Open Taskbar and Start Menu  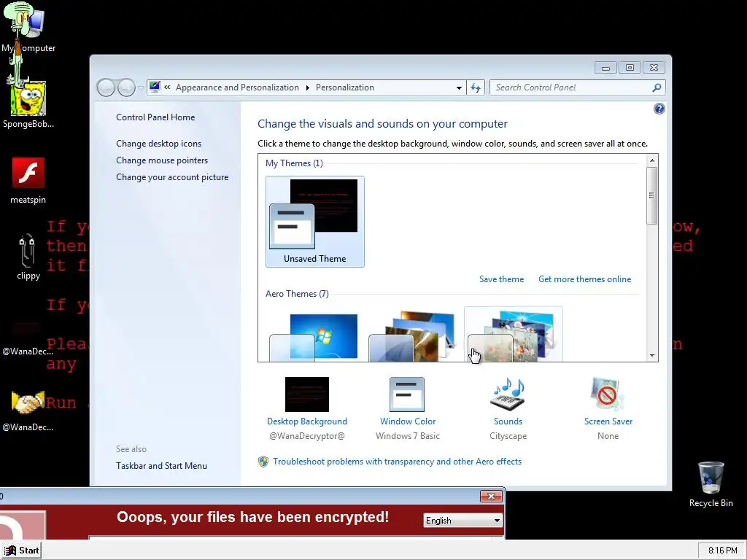pyautogui.click(x=161, y=466)
